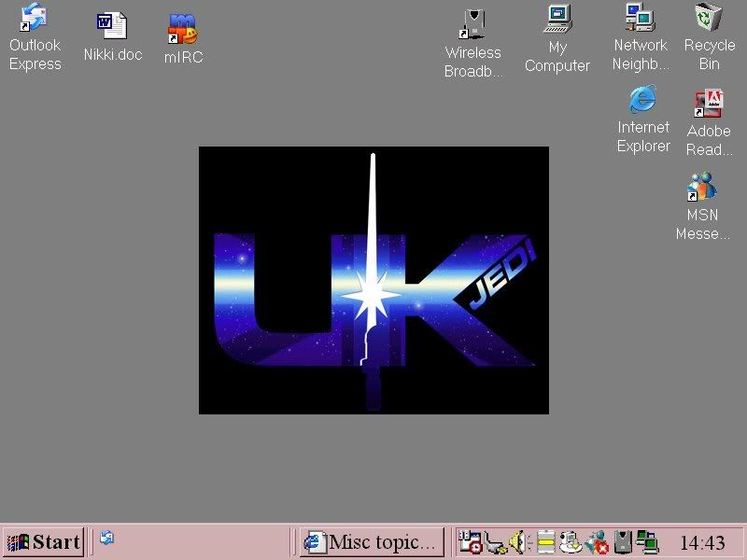Click the Task Scheduler tray icon
747x560 pixels.
coord(471,541)
